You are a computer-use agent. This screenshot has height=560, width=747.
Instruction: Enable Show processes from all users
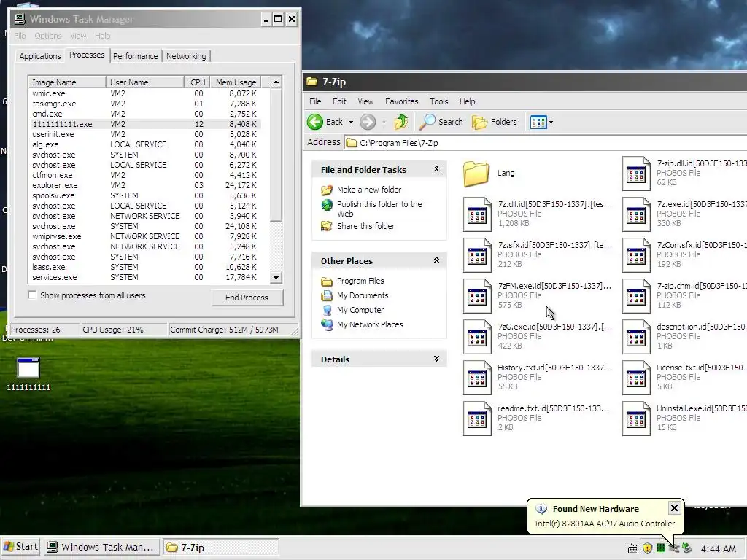click(x=32, y=295)
